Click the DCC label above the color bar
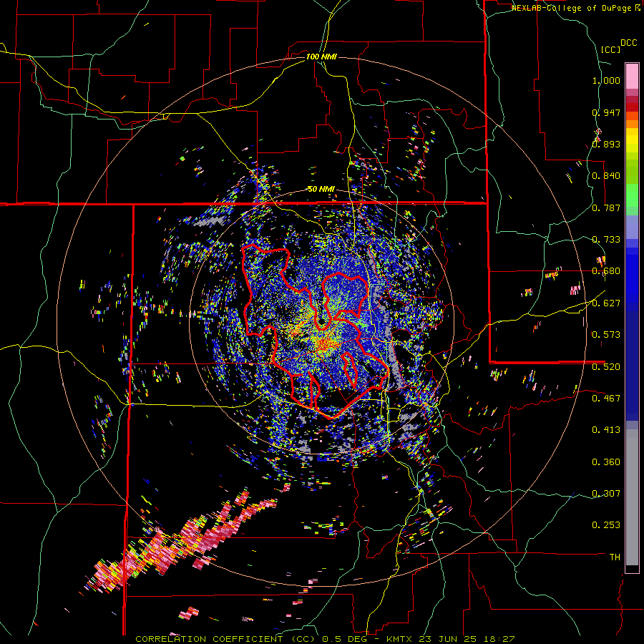Viewport: 644px width, 644px height. coord(628,43)
